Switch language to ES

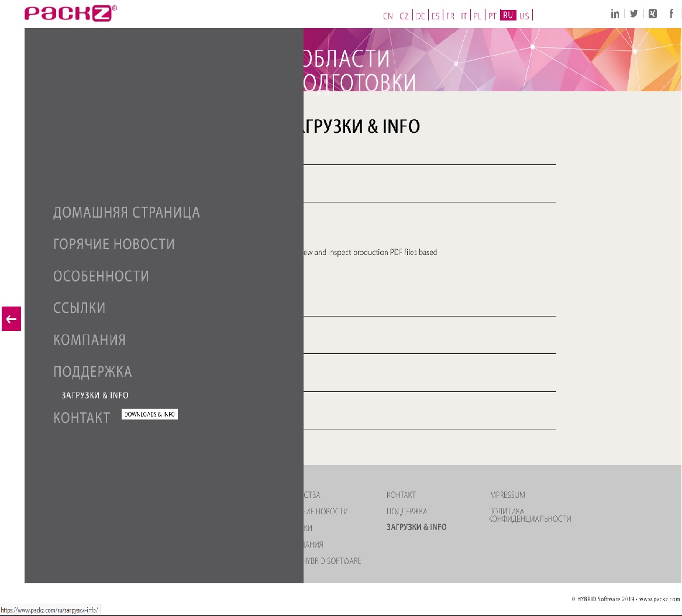pos(435,16)
